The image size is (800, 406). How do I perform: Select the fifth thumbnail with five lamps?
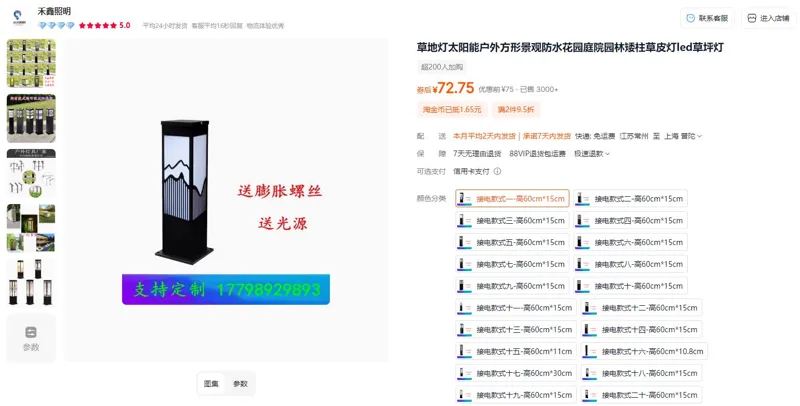[31, 283]
